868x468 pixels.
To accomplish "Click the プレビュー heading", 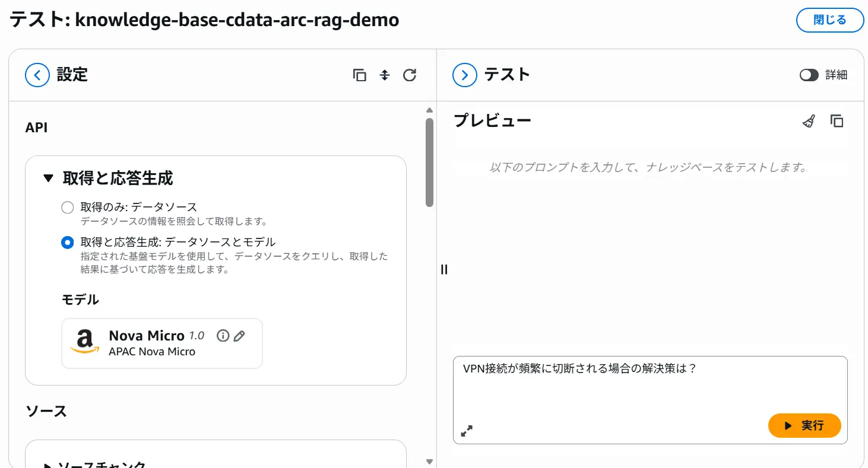I will 492,120.
